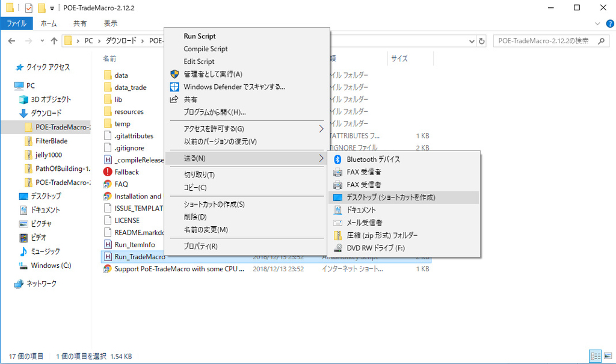Select PC in navigation pane

point(30,85)
